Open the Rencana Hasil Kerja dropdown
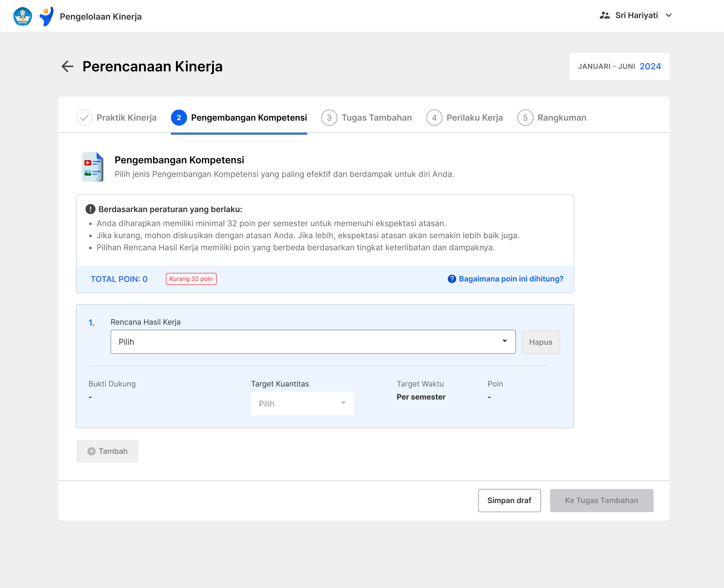 click(313, 342)
